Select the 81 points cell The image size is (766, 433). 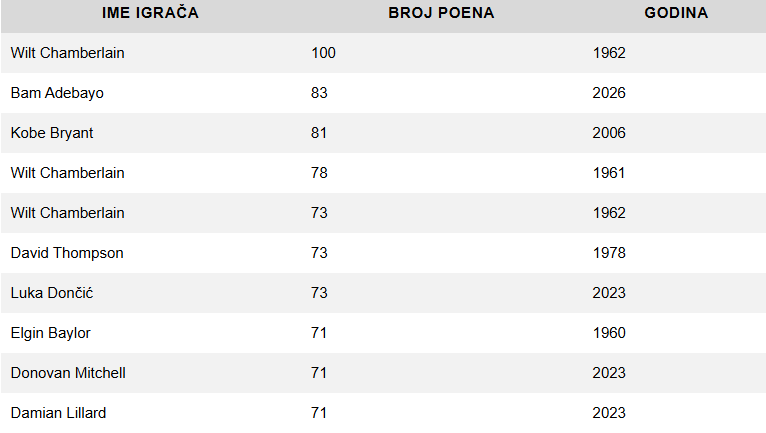319,133
